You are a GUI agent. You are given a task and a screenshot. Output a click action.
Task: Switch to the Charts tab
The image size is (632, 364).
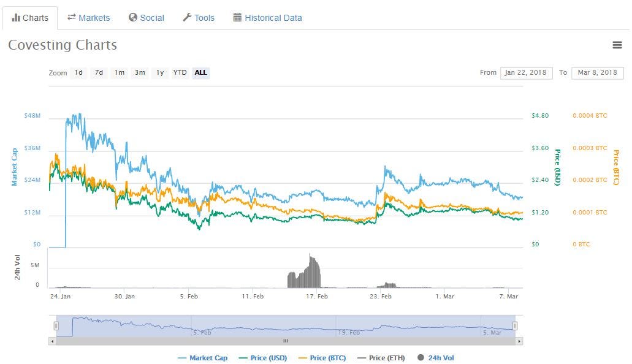point(30,18)
